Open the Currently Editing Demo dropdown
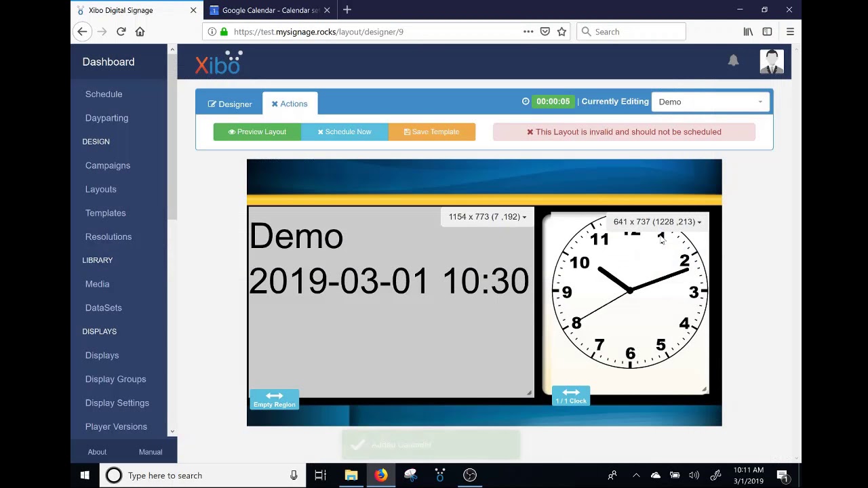 tap(711, 102)
